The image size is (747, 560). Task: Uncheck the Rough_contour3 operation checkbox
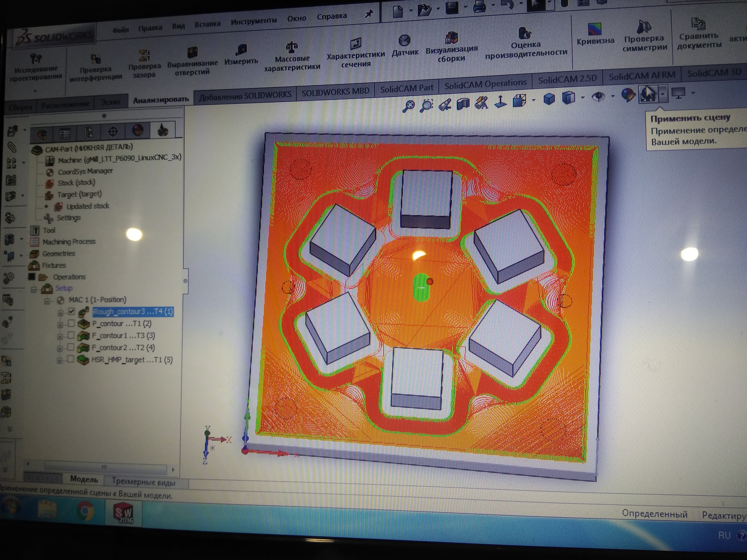pyautogui.click(x=72, y=311)
